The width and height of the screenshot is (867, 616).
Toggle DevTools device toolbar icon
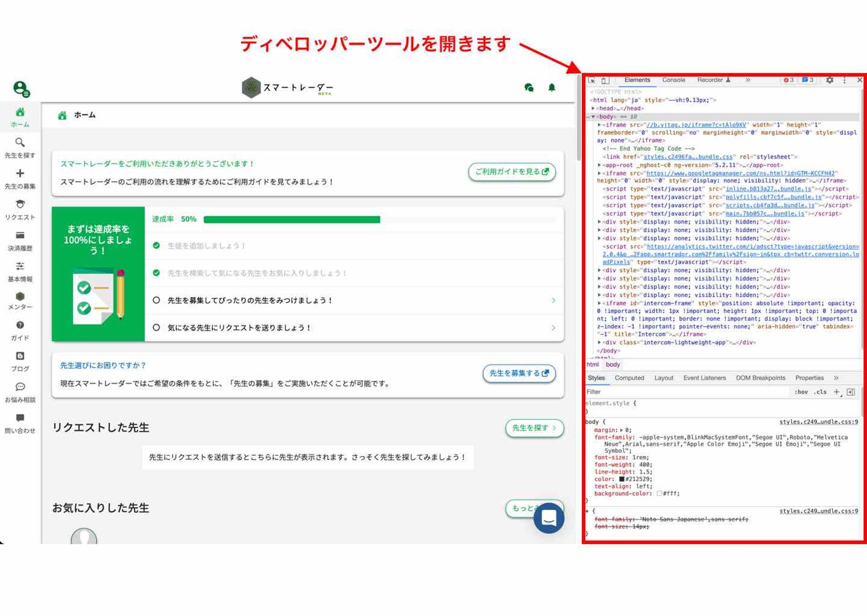[x=605, y=80]
